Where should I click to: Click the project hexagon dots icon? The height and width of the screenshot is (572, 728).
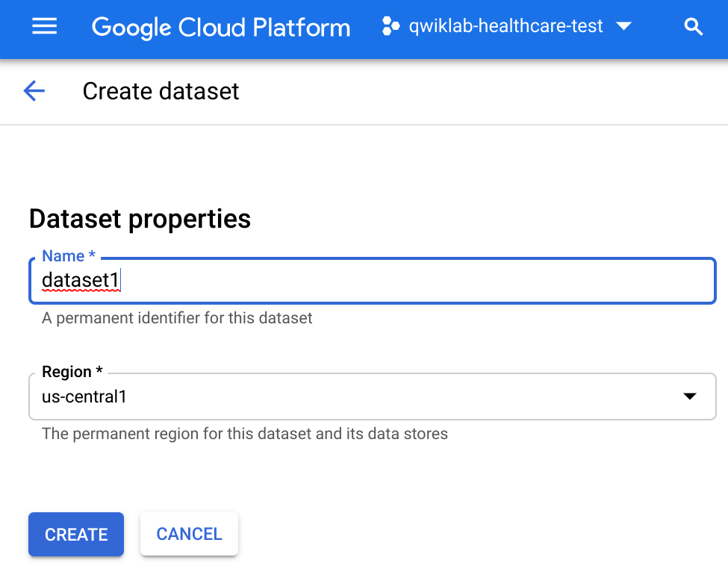391,27
